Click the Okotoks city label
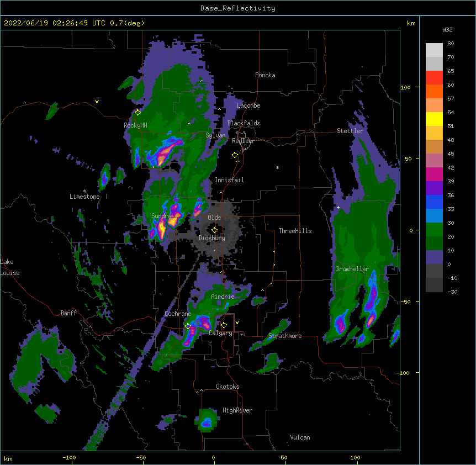Viewport: 476px width, 465px height. 228,387
